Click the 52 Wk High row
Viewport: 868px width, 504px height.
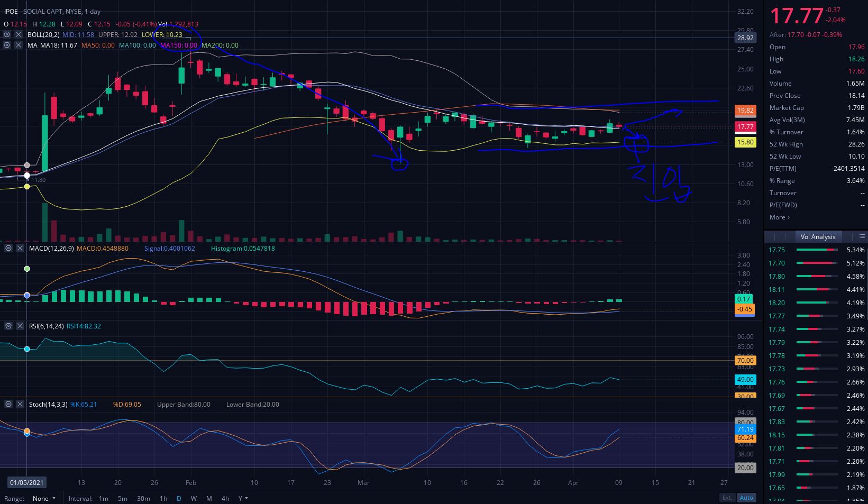817,144
